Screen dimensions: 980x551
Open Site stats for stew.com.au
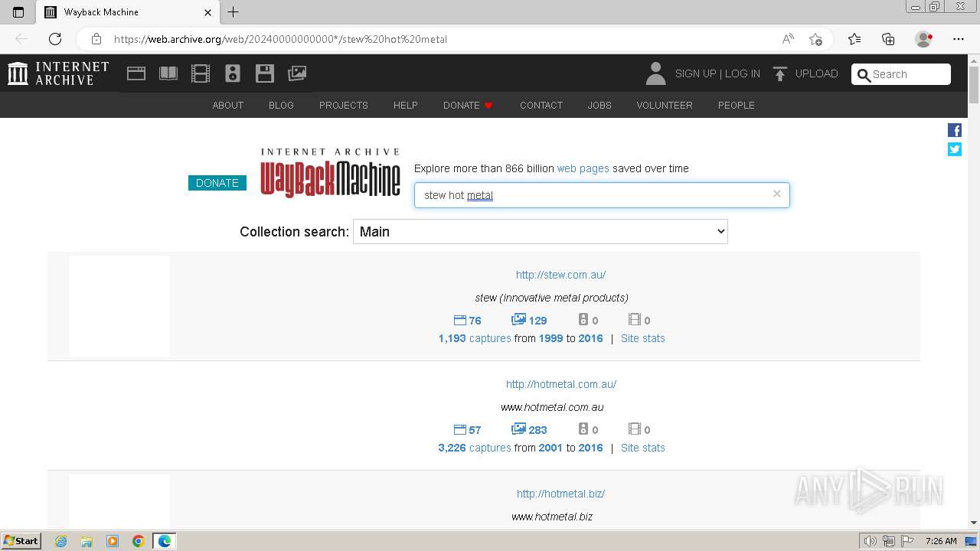(643, 338)
